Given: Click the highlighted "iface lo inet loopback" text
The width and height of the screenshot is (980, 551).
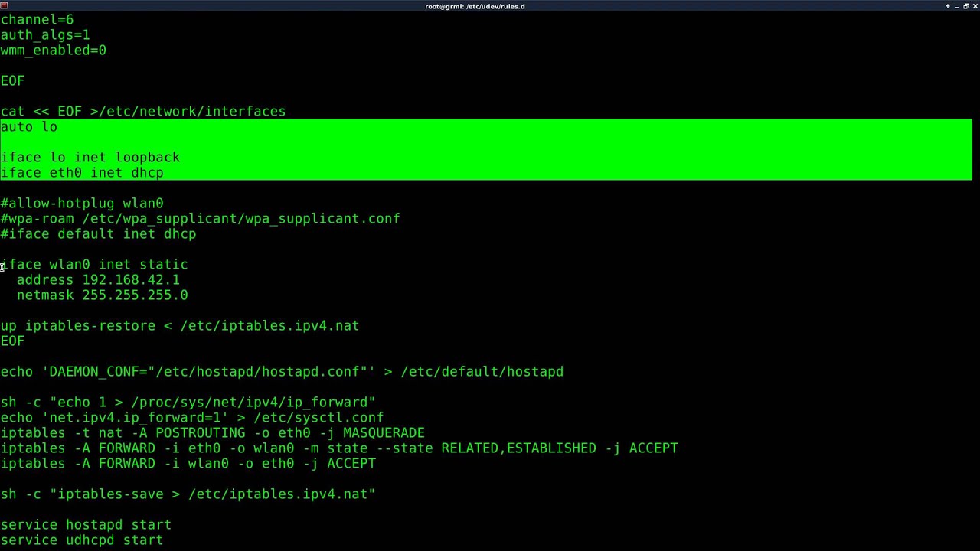Looking at the screenshot, I should click(x=90, y=158).
